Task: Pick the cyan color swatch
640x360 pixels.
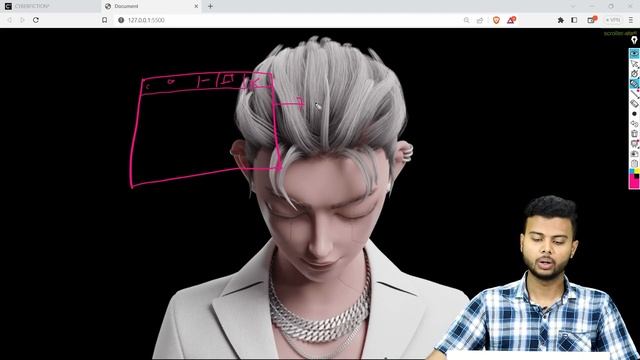Action: pos(631,172)
